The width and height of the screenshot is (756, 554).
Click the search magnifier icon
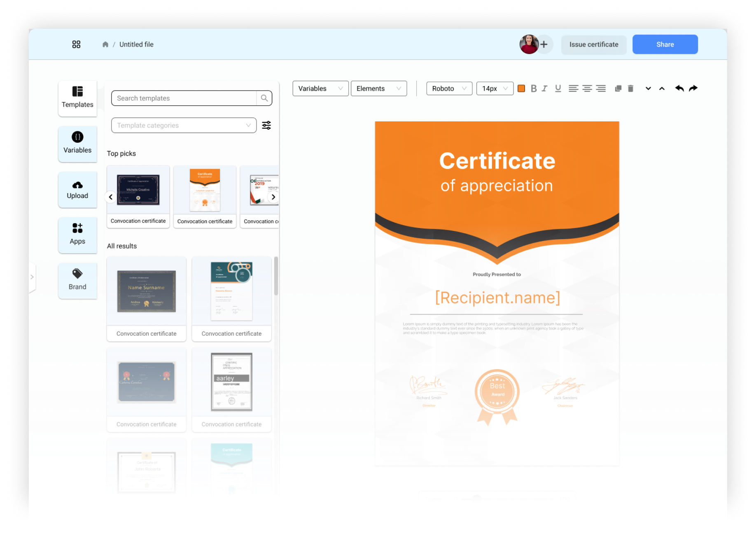click(264, 98)
